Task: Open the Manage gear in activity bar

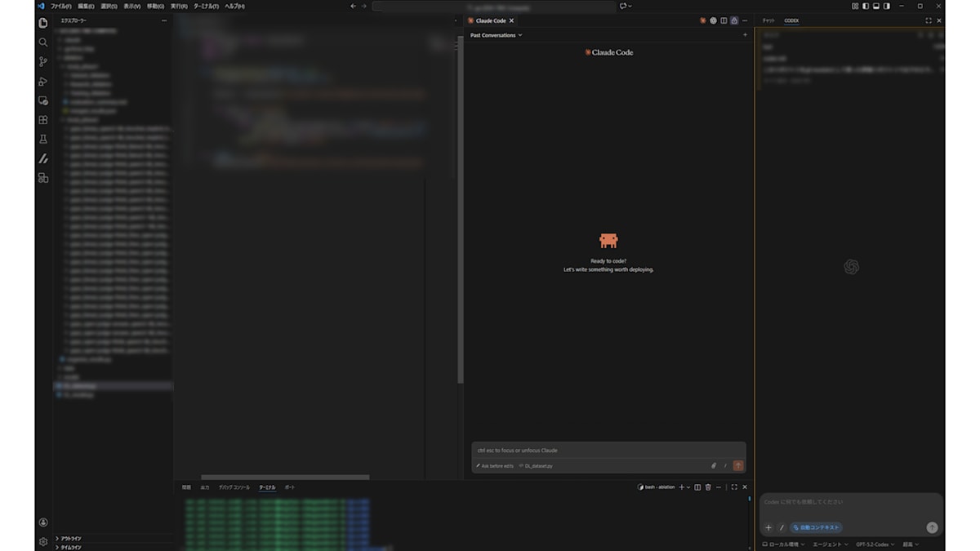Action: 43,542
